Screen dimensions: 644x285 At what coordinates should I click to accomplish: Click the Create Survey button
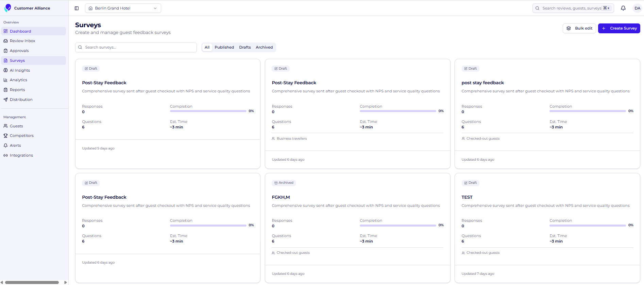pyautogui.click(x=619, y=28)
